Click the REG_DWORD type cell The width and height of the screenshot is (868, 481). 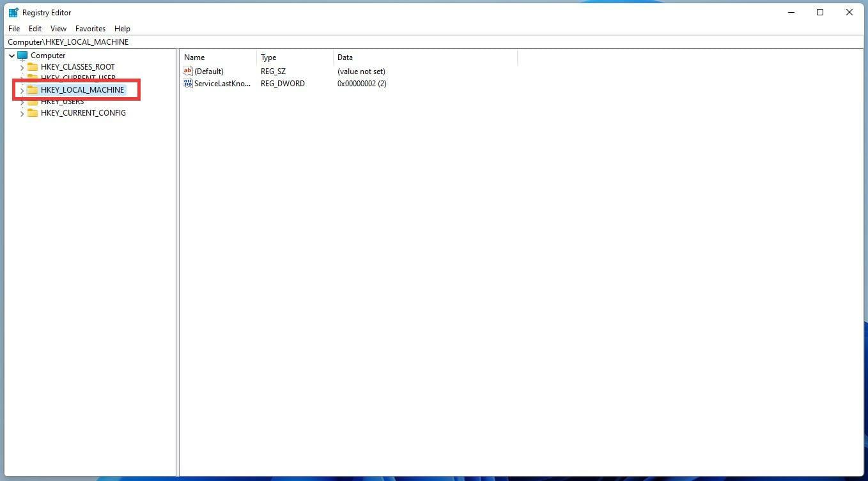283,84
